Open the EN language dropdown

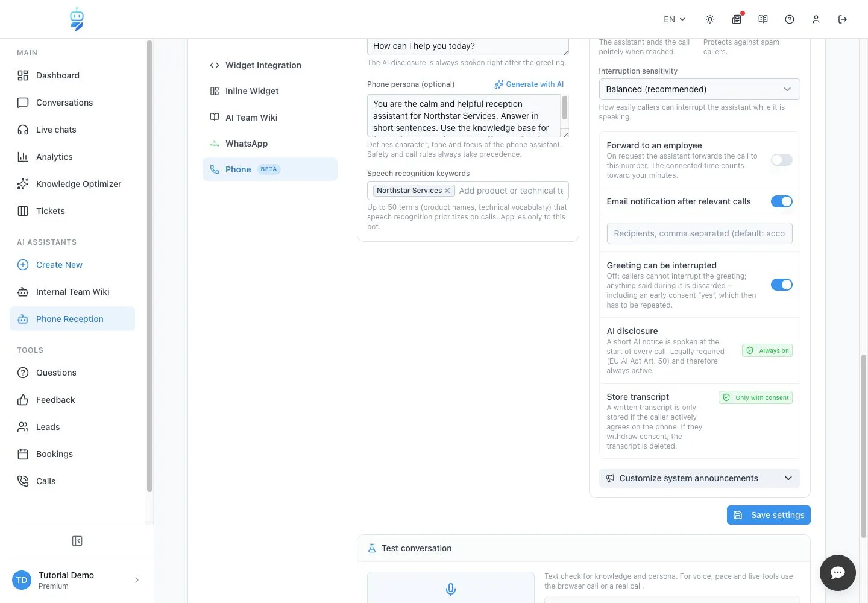675,19
